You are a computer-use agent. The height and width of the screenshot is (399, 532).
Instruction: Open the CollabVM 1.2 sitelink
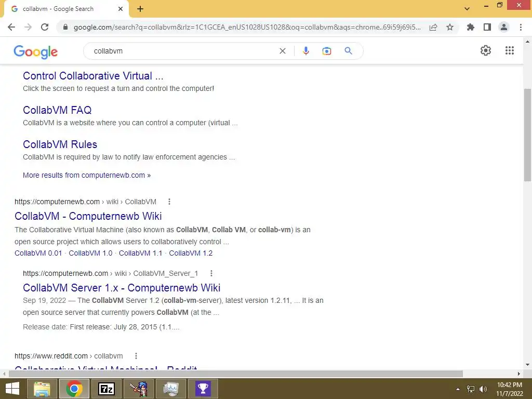tap(191, 253)
